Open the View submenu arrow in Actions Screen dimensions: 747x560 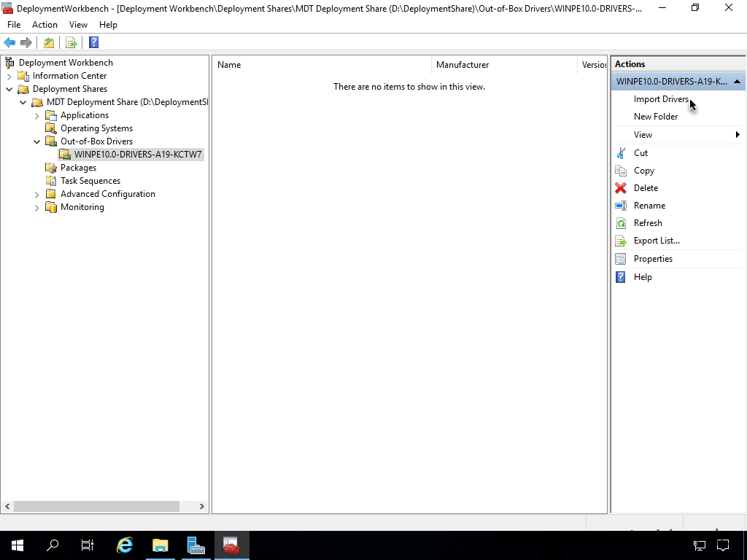738,135
